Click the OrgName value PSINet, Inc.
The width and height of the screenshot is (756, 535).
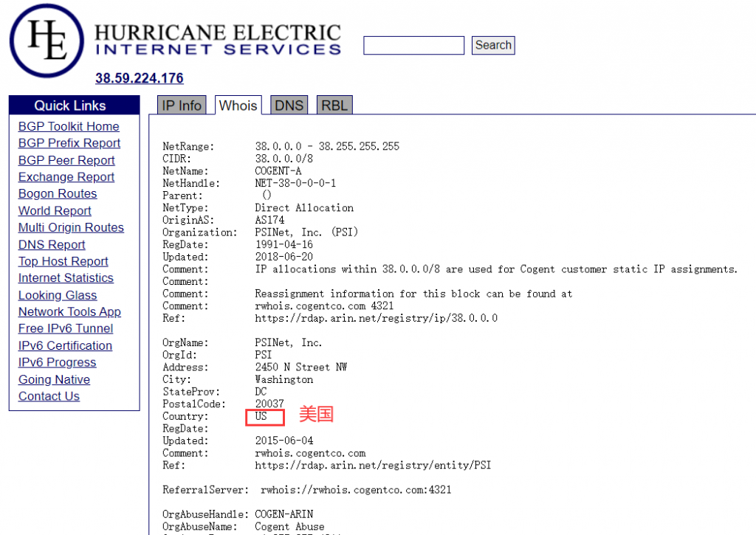pos(289,342)
